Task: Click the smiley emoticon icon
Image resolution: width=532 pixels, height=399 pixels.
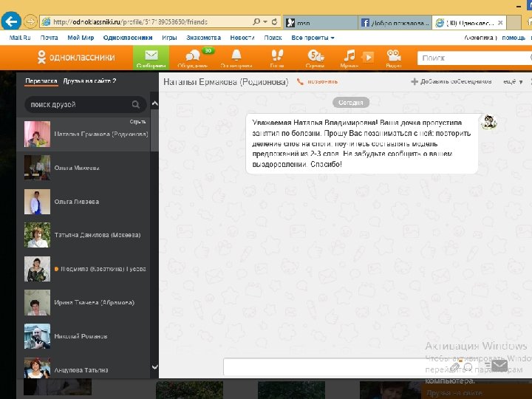Action: 468,366
